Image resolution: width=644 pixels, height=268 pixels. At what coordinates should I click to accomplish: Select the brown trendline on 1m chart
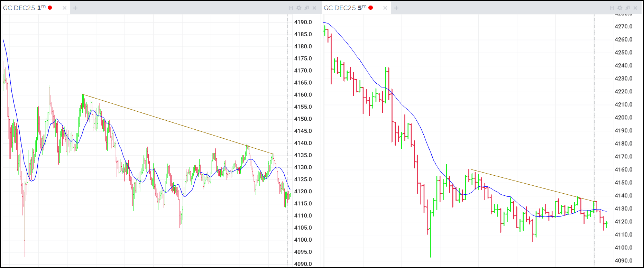[x=178, y=124]
